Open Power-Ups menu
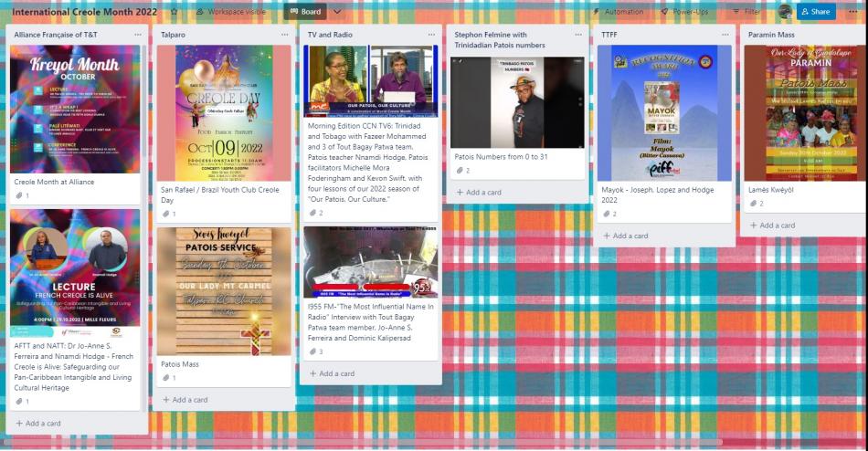 [x=684, y=11]
